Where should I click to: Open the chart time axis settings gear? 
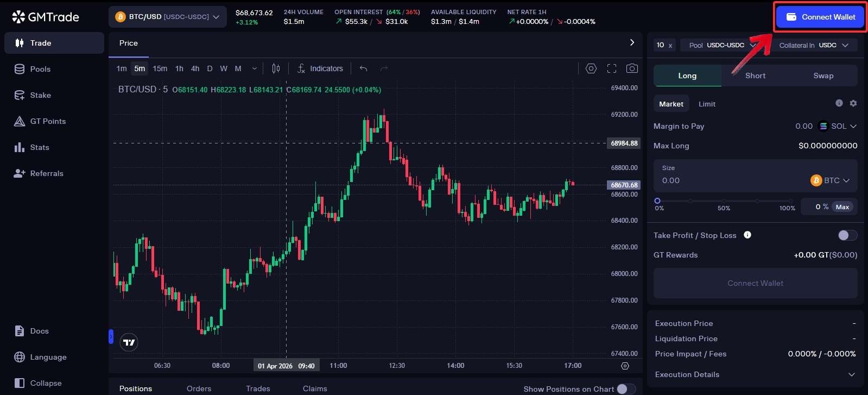click(625, 366)
